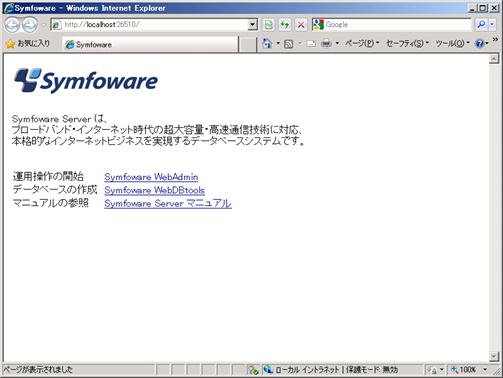
Task: Select the Symfoware browser tab
Action: [150, 45]
